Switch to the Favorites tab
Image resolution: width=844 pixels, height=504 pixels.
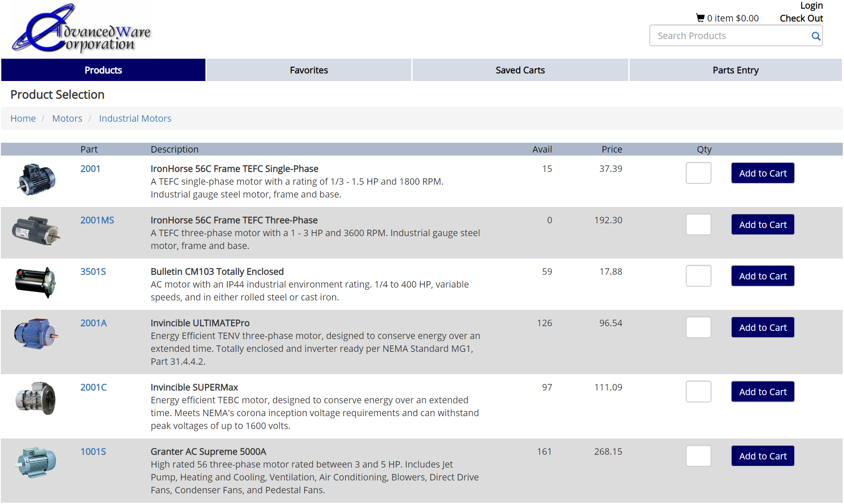tap(309, 70)
